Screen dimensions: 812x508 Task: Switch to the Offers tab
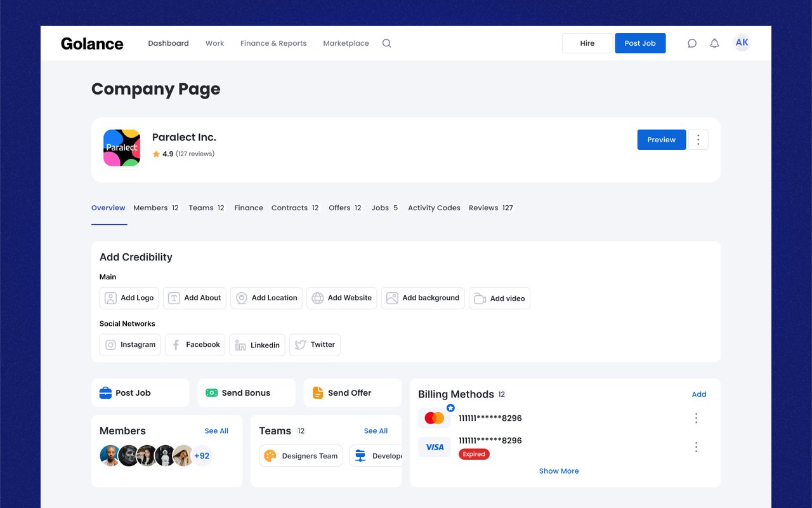346,208
